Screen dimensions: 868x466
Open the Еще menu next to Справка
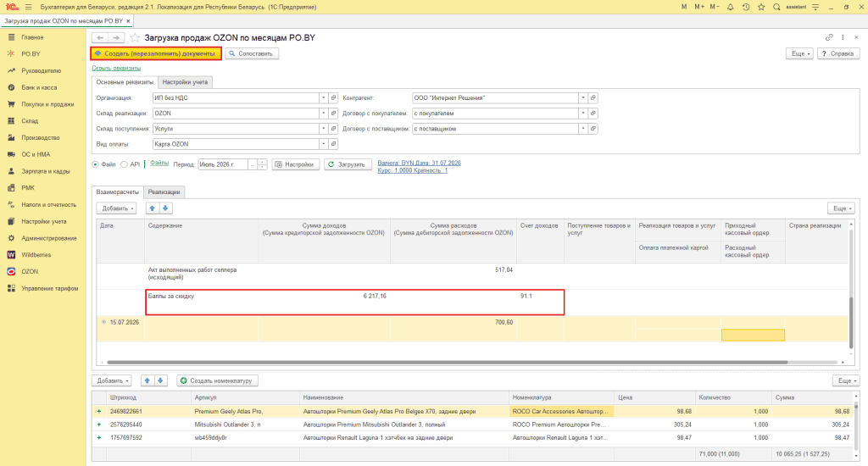(x=799, y=53)
